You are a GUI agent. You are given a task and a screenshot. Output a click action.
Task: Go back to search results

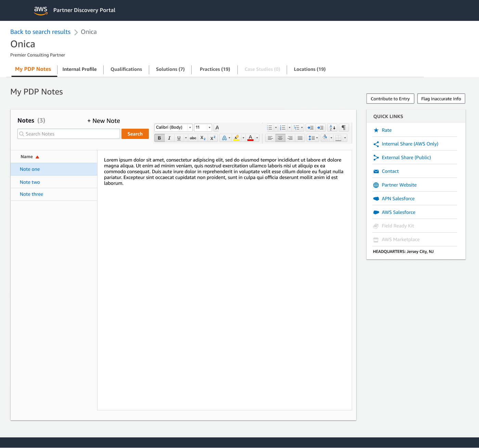(x=40, y=32)
